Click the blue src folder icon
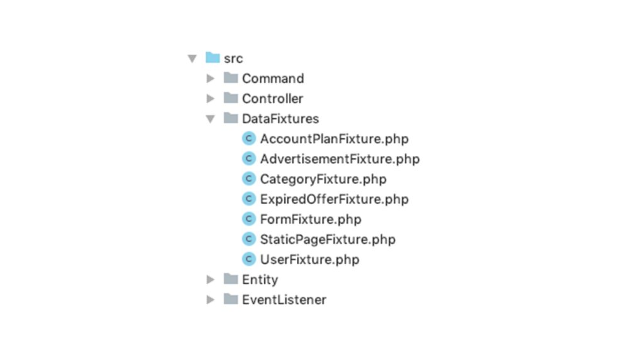The height and width of the screenshot is (362, 644). (x=213, y=58)
